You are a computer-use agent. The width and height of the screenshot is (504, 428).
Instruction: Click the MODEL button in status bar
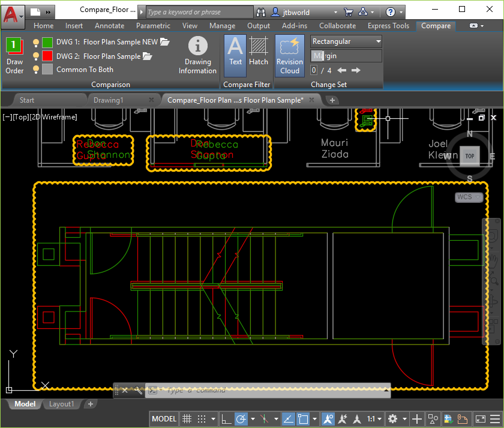(164, 418)
